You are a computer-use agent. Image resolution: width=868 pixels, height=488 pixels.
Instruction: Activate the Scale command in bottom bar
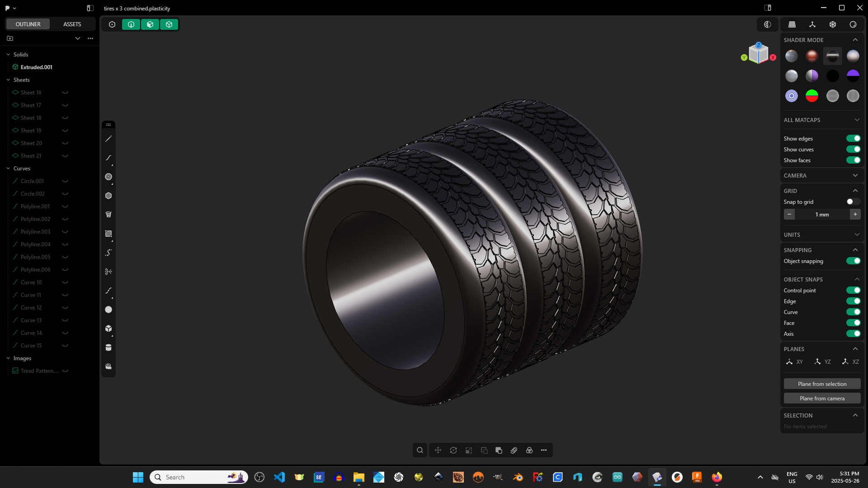coord(469,450)
